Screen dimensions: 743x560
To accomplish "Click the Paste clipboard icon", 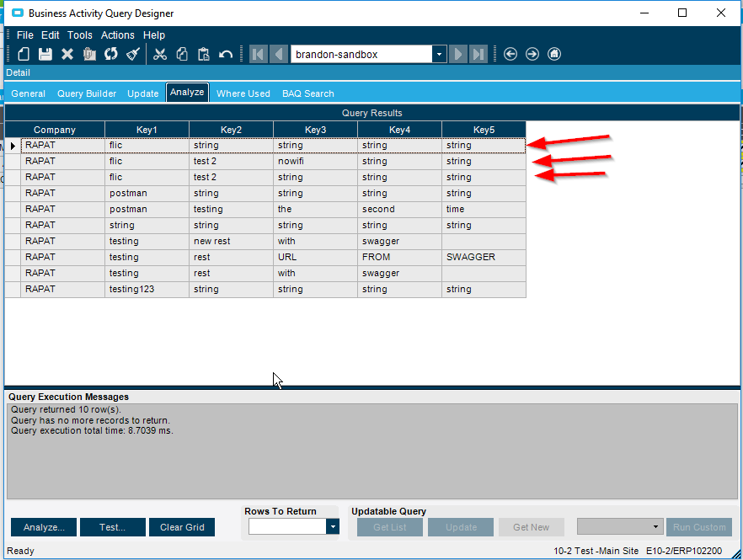I will 204,54.
